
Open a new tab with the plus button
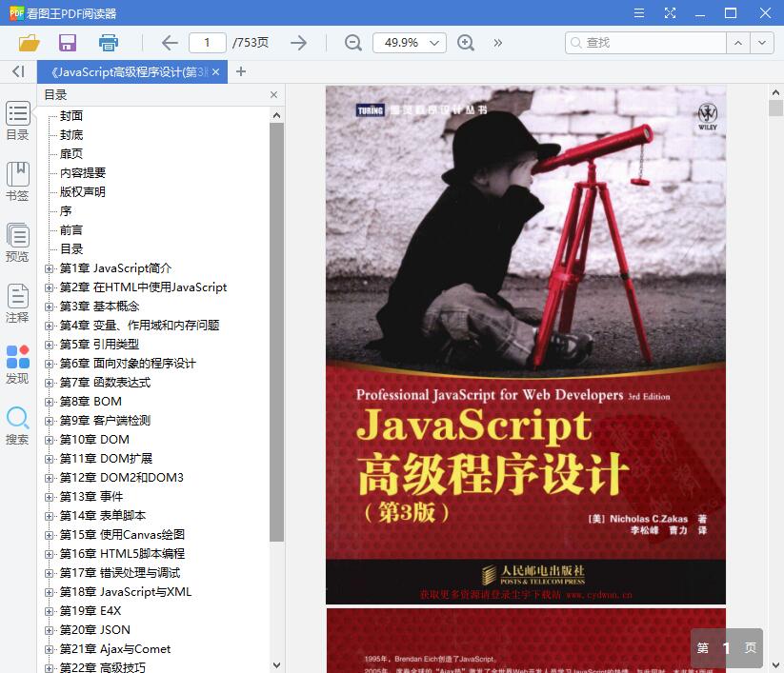tap(241, 71)
